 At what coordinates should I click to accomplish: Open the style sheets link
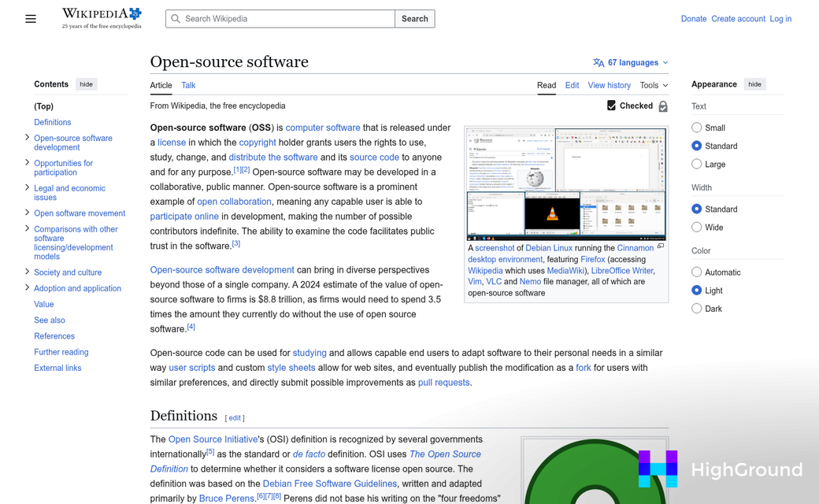click(291, 368)
